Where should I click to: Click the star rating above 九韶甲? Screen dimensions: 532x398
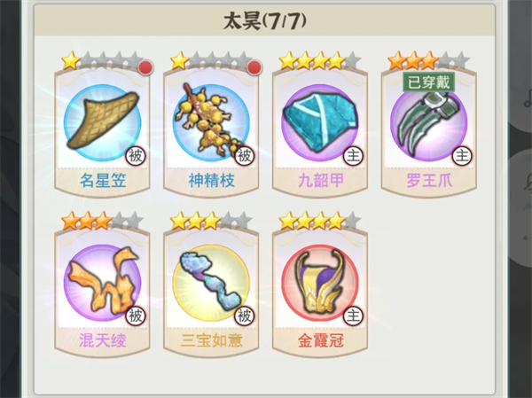319,61
